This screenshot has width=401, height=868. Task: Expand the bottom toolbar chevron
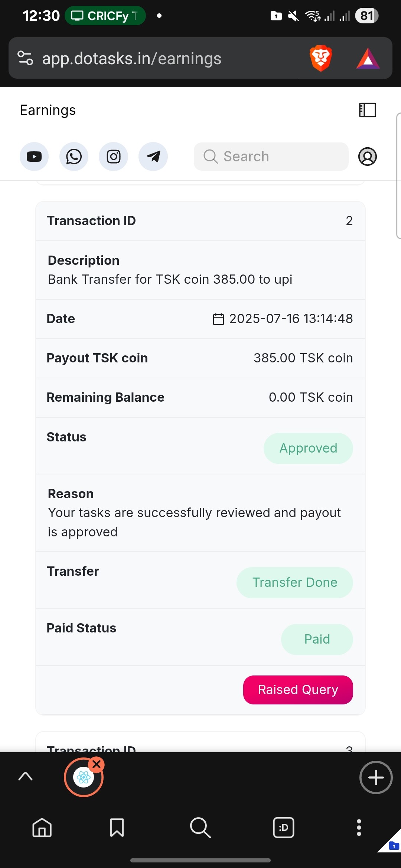[x=26, y=776]
